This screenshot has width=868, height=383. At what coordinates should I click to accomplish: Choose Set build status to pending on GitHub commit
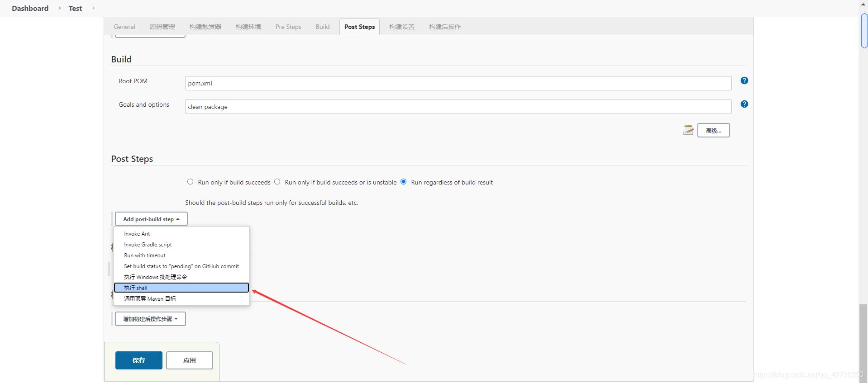point(181,266)
